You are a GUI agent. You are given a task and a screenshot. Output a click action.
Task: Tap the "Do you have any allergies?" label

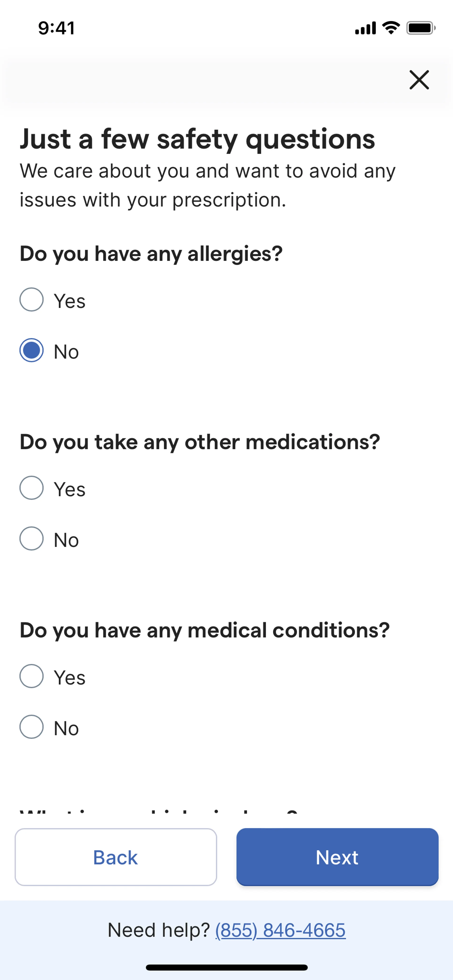[x=151, y=254]
